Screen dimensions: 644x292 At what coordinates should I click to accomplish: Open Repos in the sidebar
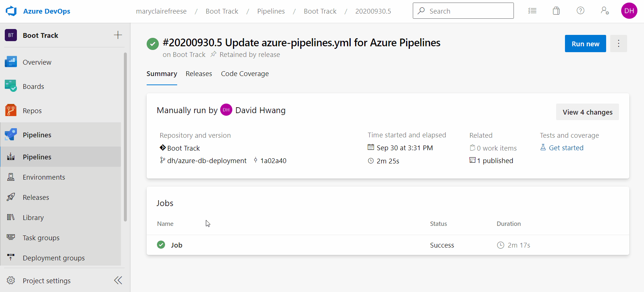[x=61, y=111]
